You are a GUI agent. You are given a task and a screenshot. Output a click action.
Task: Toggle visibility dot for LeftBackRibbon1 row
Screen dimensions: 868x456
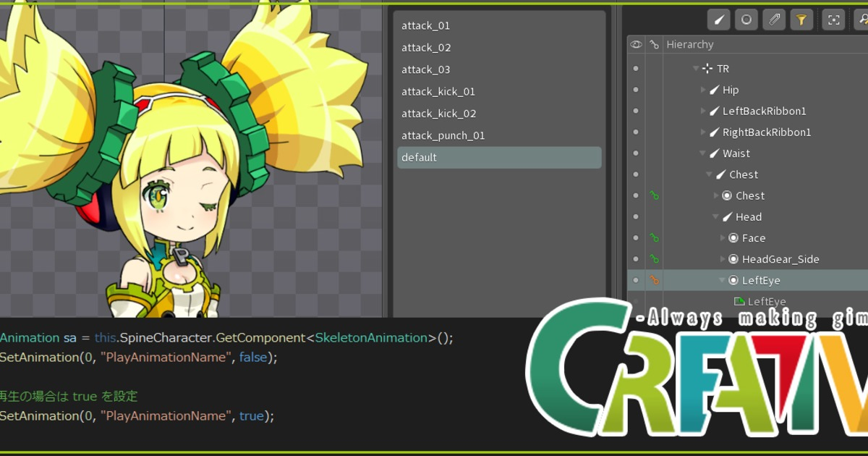[x=636, y=111]
